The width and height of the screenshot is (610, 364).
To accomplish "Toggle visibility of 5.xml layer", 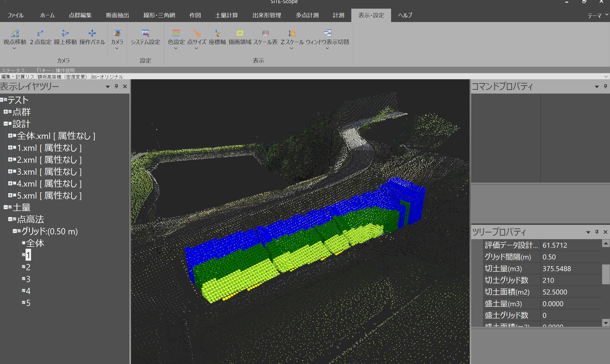I will coord(15,195).
